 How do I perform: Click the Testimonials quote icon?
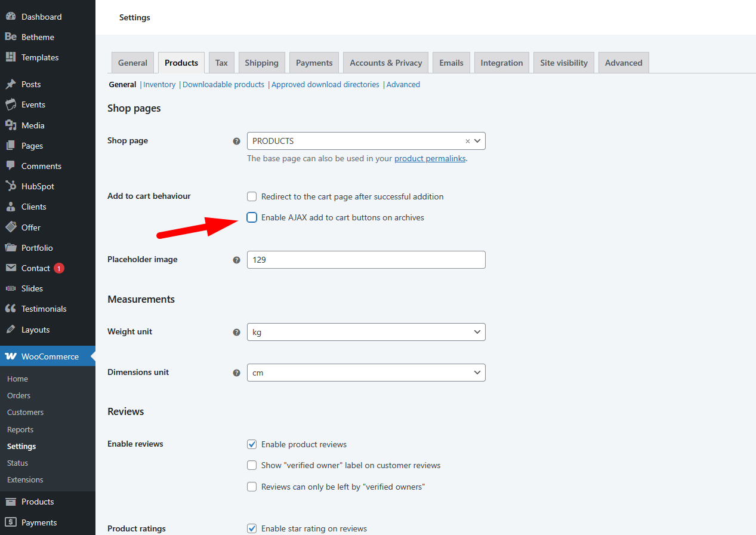(11, 309)
